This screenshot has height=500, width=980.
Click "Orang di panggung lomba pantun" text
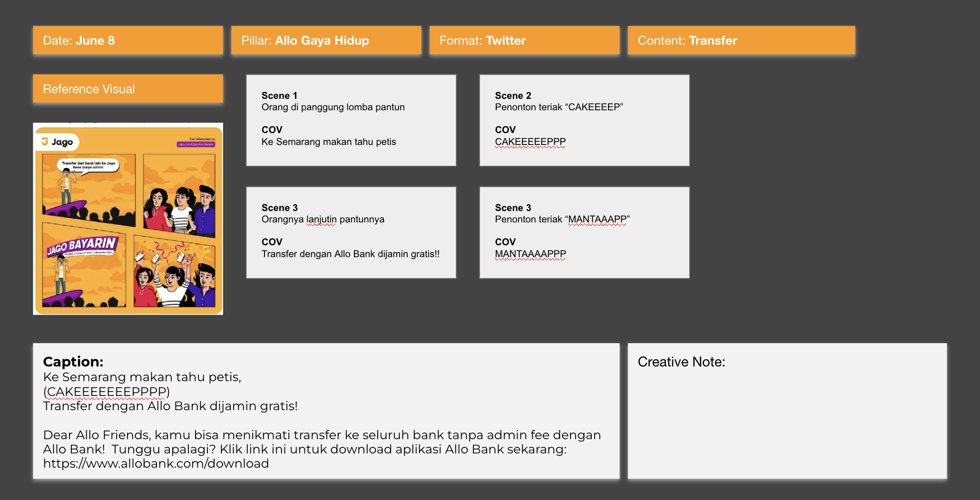click(333, 107)
